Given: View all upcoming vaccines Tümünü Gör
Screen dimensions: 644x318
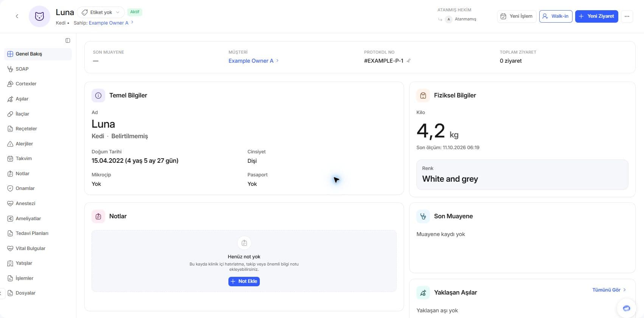Looking at the screenshot, I should tap(609, 290).
